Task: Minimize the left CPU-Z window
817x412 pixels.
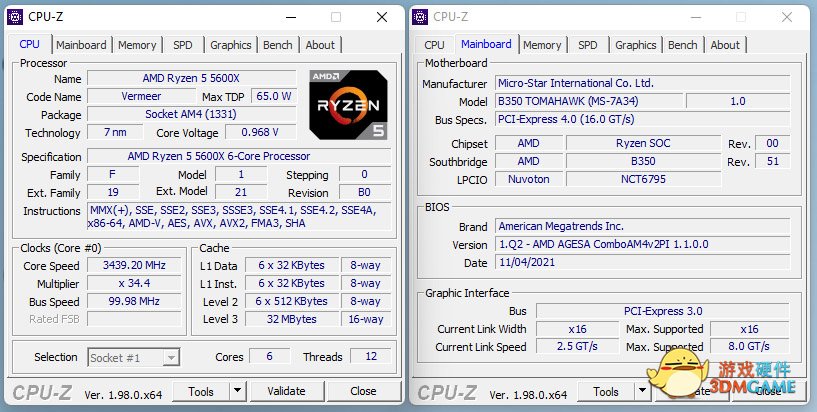Action: pyautogui.click(x=291, y=17)
